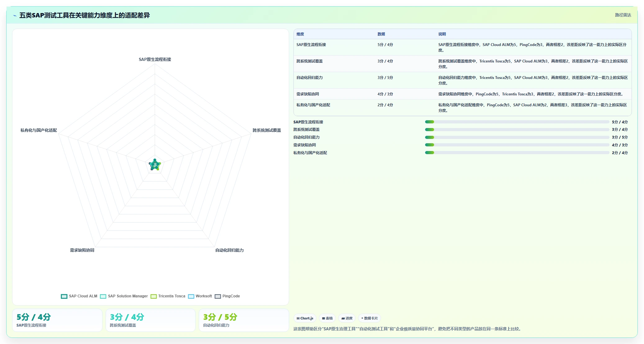
Task: Click the data cluster at the radar chart center
Action: 155,165
